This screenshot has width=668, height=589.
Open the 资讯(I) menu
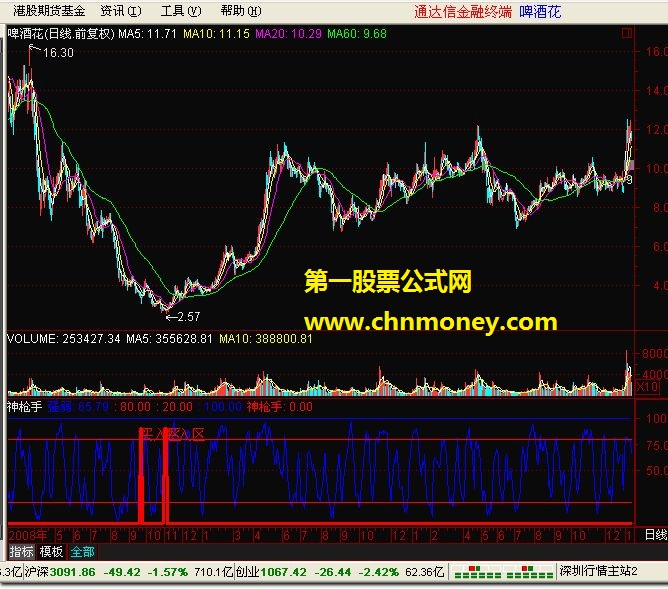(121, 11)
